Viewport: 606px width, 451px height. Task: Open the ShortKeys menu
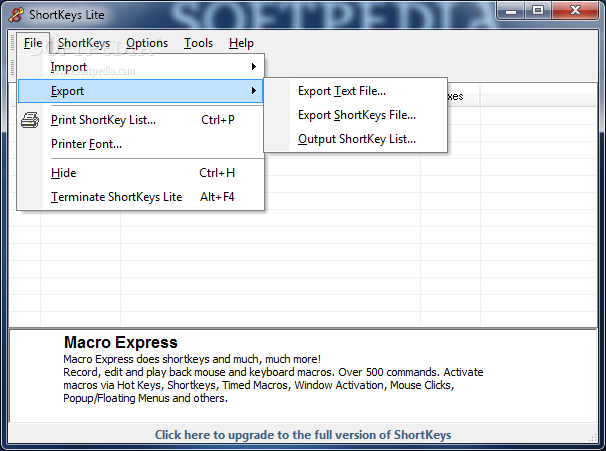coord(84,43)
